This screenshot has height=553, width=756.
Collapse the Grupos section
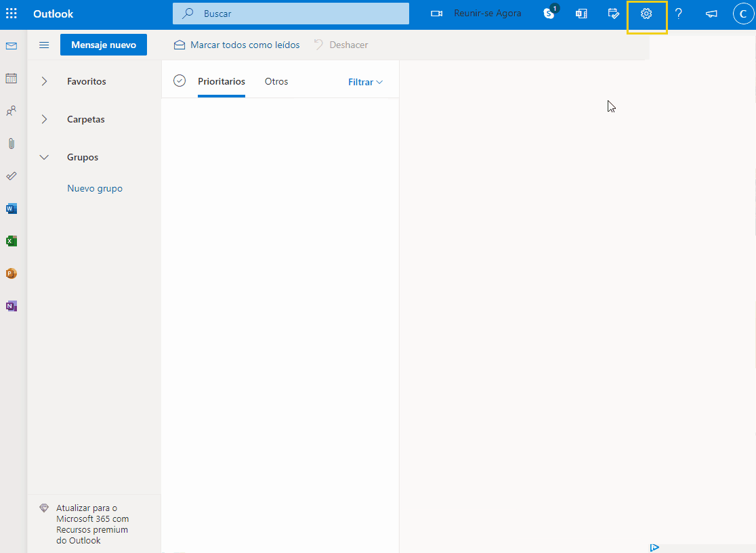click(44, 157)
